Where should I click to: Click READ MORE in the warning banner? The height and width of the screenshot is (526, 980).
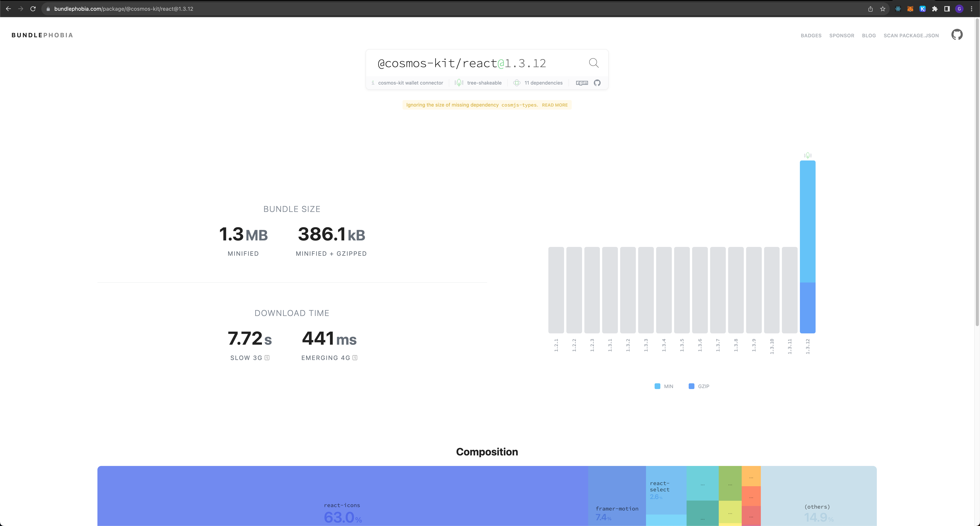click(554, 105)
